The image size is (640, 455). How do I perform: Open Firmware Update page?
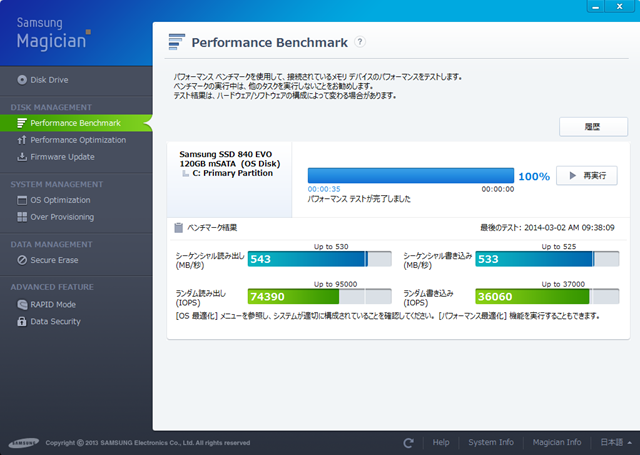point(62,157)
